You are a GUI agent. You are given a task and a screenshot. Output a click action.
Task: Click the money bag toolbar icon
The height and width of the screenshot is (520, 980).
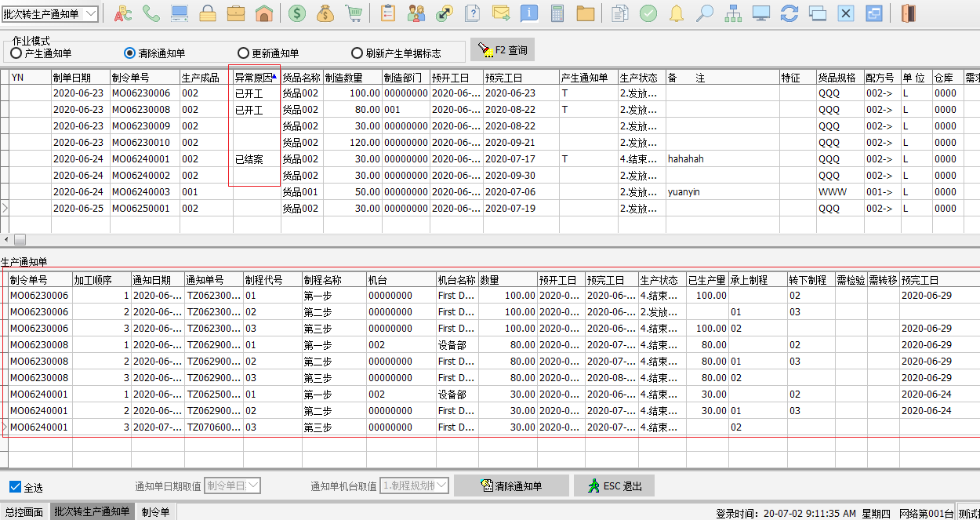(x=325, y=13)
